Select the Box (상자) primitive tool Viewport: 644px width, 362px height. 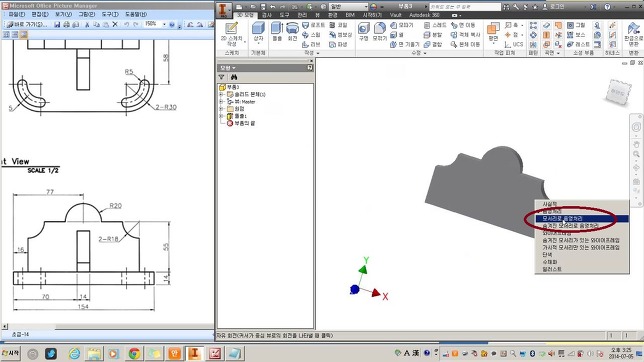pyautogui.click(x=258, y=32)
